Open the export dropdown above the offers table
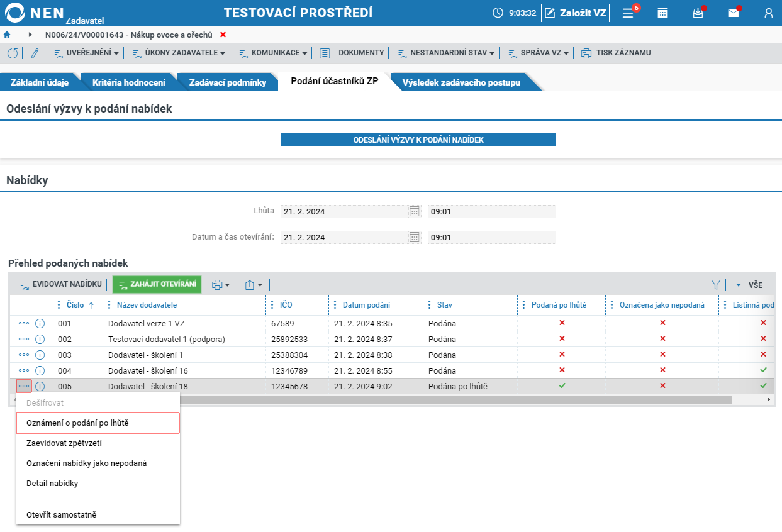This screenshot has height=532, width=782. point(254,285)
